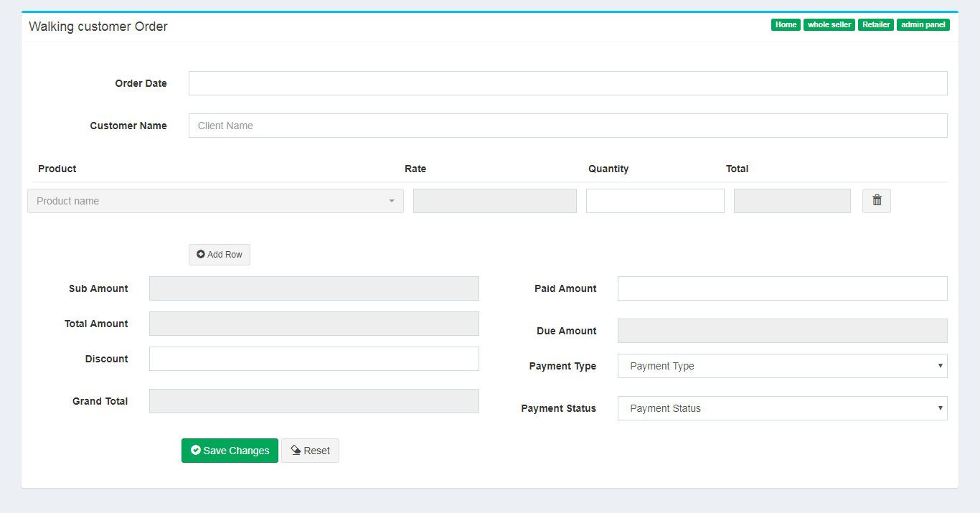This screenshot has height=513, width=980.
Task: Click the plus icon on Add Row
Action: tap(201, 255)
